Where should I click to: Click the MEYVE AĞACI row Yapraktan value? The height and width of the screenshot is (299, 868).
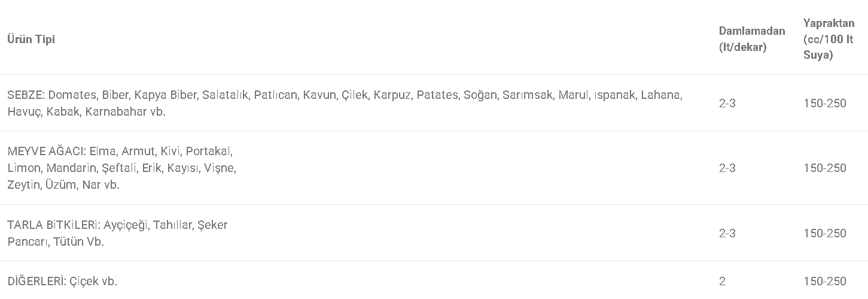click(825, 168)
